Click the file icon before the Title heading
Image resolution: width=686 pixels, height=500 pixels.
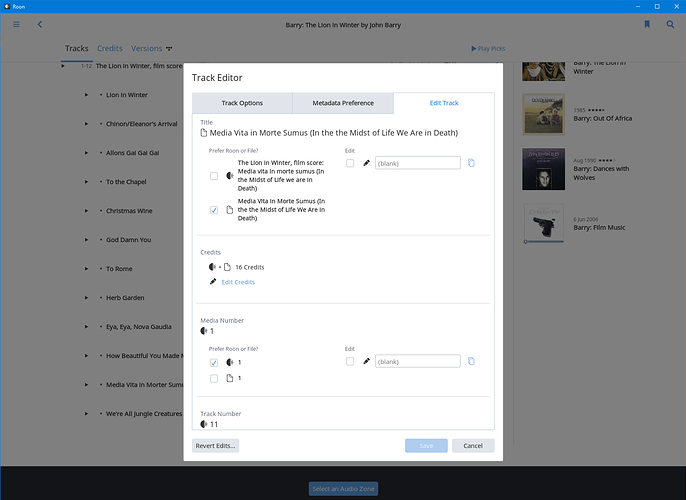coord(203,133)
